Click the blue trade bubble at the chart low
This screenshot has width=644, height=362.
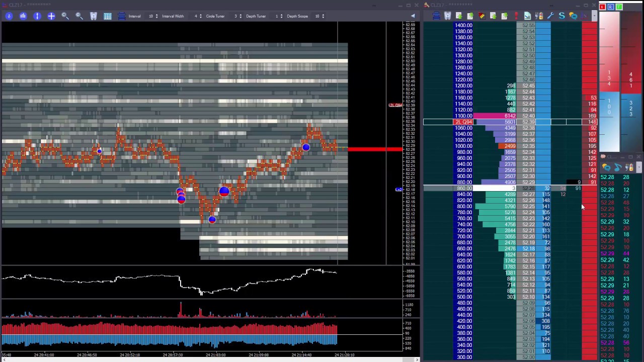click(x=212, y=220)
